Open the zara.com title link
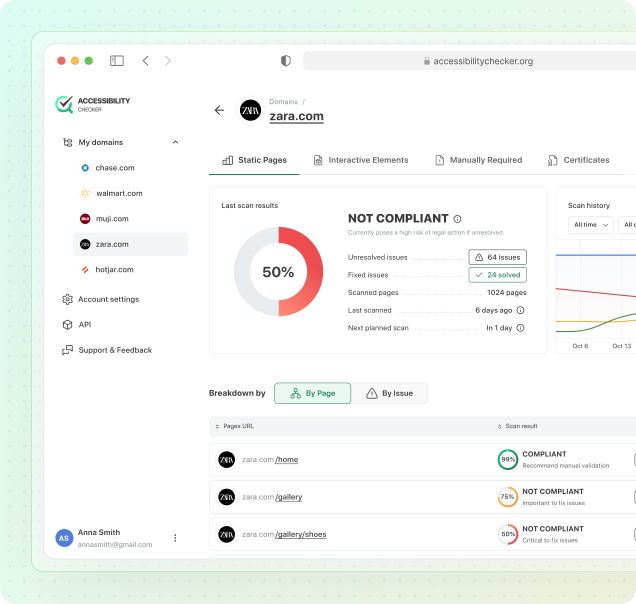 click(x=297, y=116)
